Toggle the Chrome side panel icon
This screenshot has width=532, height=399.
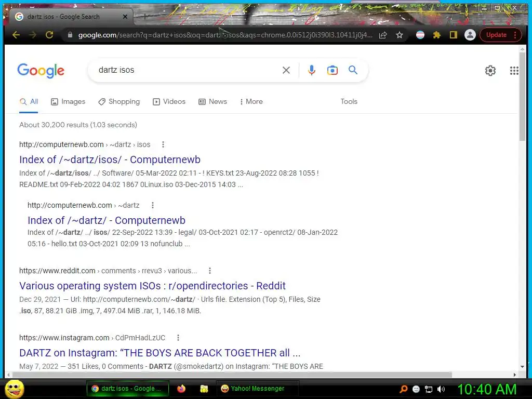coord(453,35)
